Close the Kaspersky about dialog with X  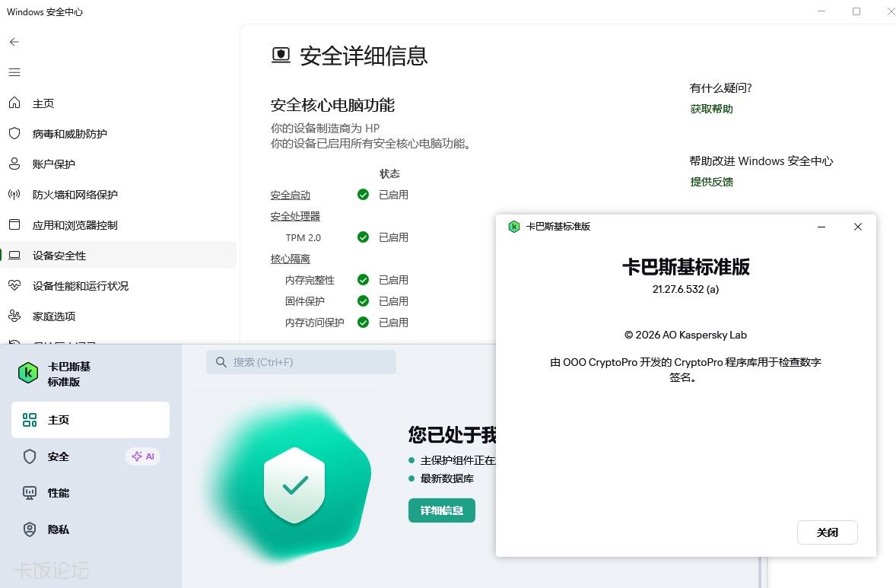coord(858,227)
